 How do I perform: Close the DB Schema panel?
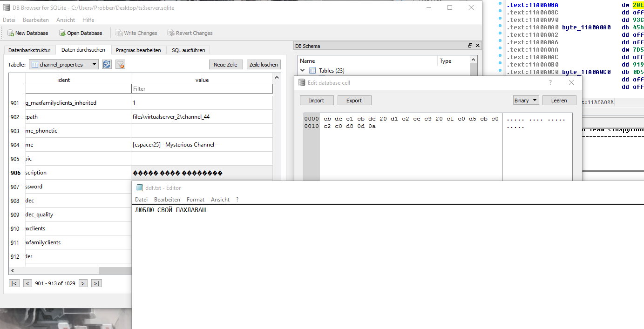pos(478,46)
